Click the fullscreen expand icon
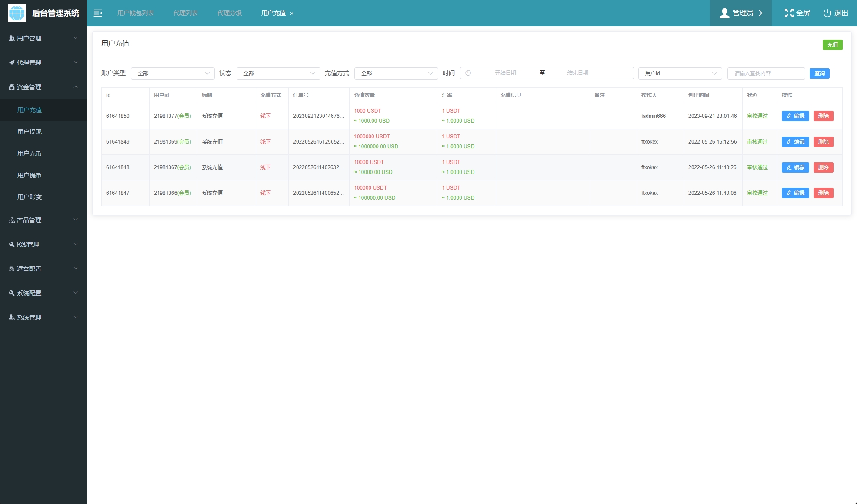 789,13
